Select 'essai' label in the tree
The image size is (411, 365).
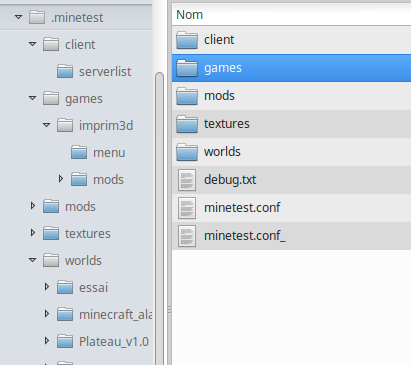click(93, 287)
